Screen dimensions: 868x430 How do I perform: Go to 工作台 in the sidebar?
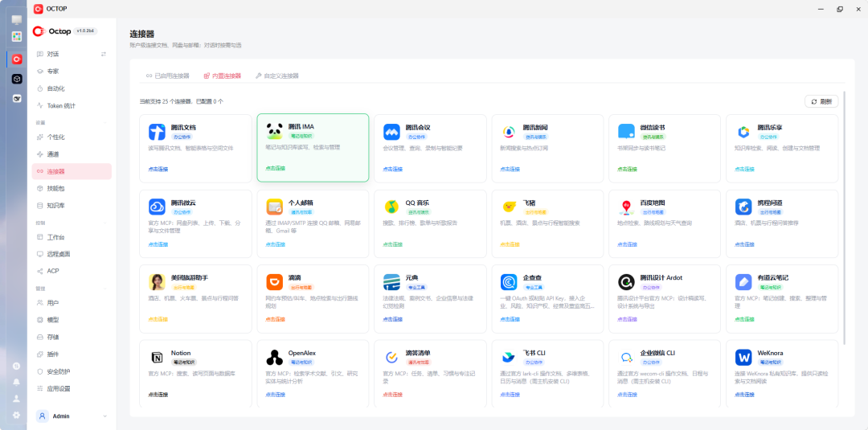coord(72,237)
